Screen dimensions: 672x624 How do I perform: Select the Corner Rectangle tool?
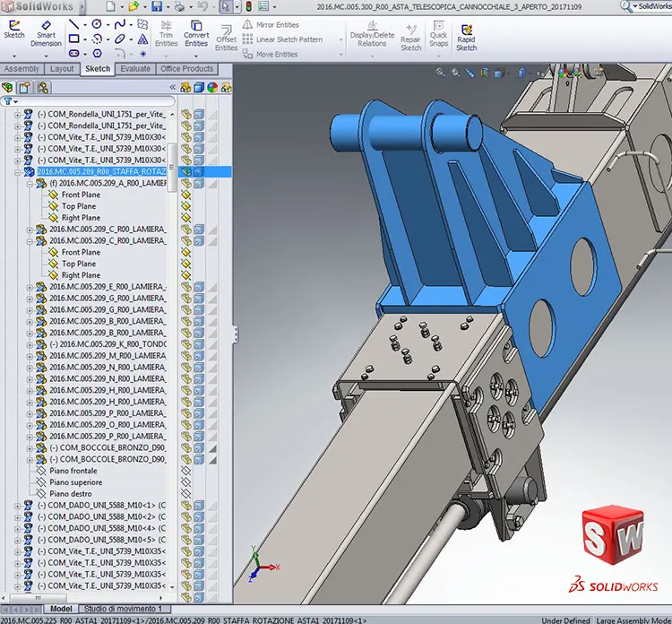[73, 39]
